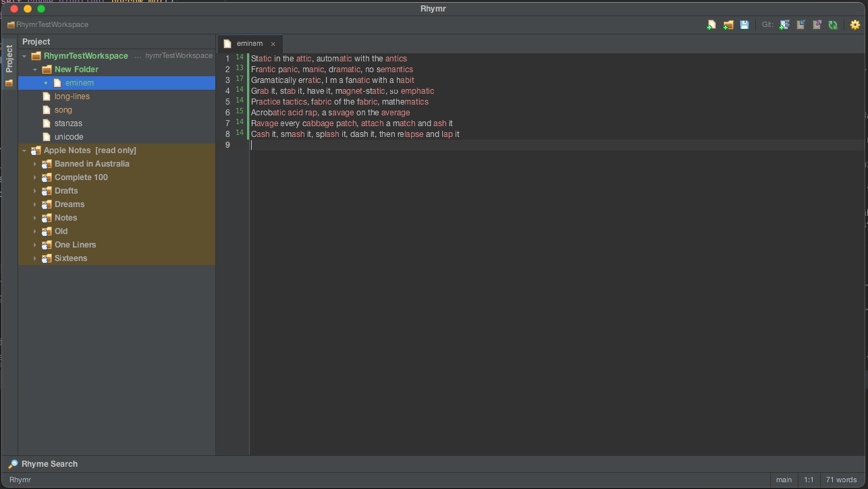Click the line 'Frantic panic, manic, dramatic, no semantics'

coord(332,69)
